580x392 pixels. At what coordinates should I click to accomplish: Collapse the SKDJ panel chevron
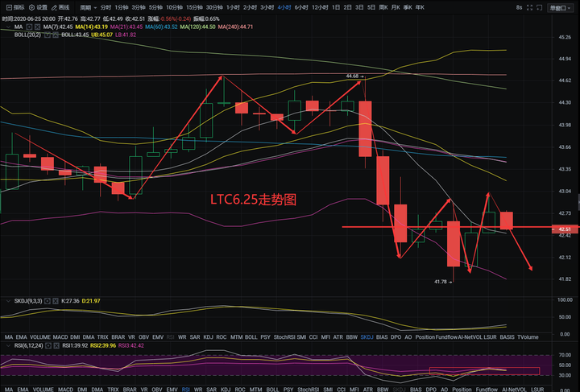pyautogui.click(x=9, y=301)
